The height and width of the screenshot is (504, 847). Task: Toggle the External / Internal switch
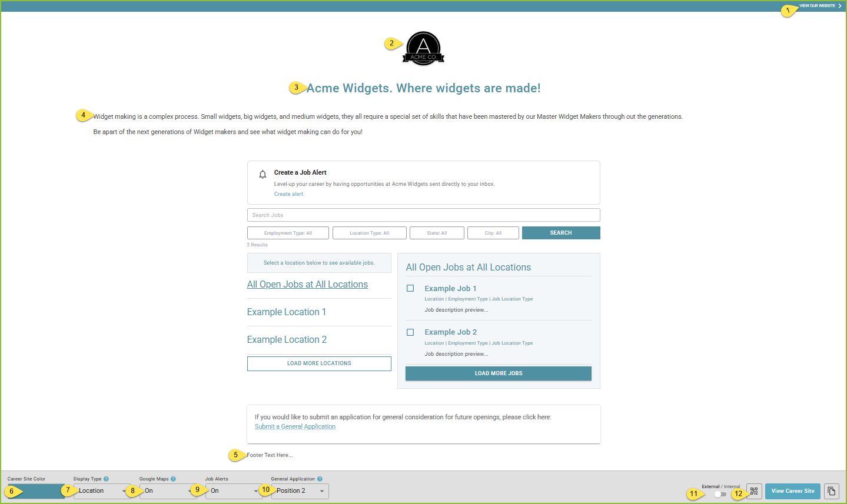[720, 494]
